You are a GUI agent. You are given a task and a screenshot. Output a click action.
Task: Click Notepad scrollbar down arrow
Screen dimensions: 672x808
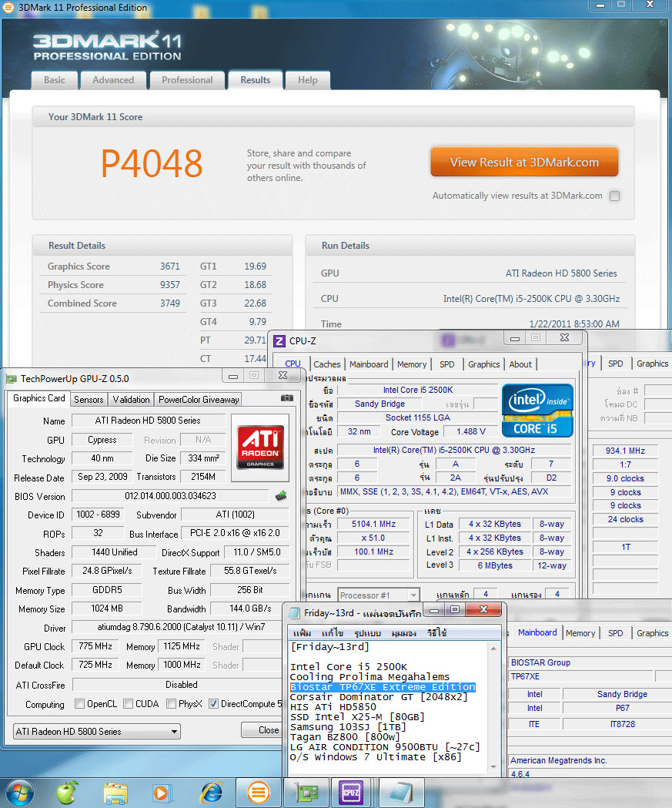[493, 767]
